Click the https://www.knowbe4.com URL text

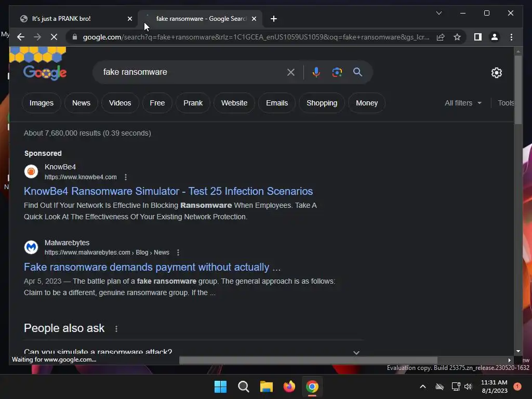point(81,177)
